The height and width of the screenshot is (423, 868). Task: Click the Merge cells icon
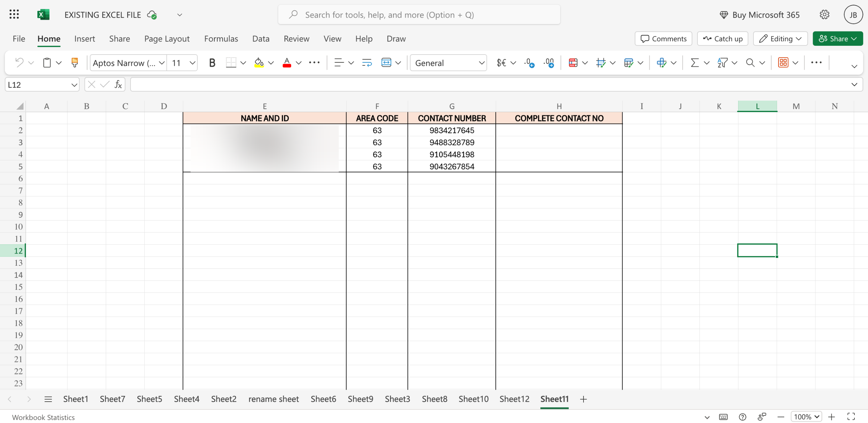pyautogui.click(x=386, y=63)
